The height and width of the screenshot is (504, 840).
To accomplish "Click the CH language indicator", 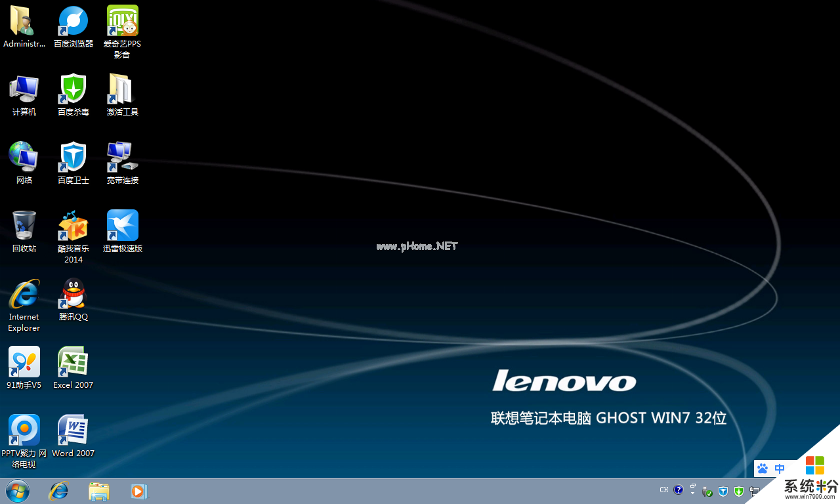I will 664,490.
